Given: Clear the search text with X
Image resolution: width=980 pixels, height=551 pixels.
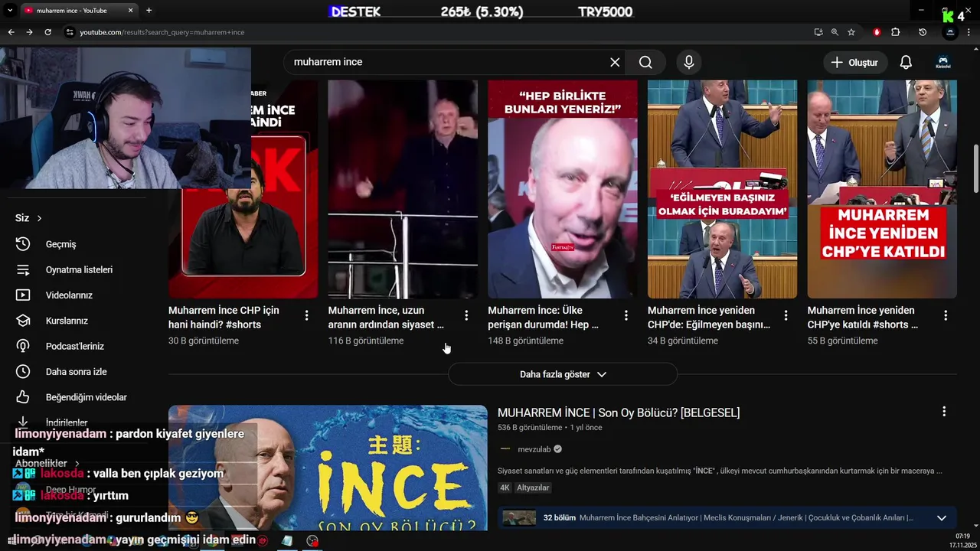Looking at the screenshot, I should [615, 62].
